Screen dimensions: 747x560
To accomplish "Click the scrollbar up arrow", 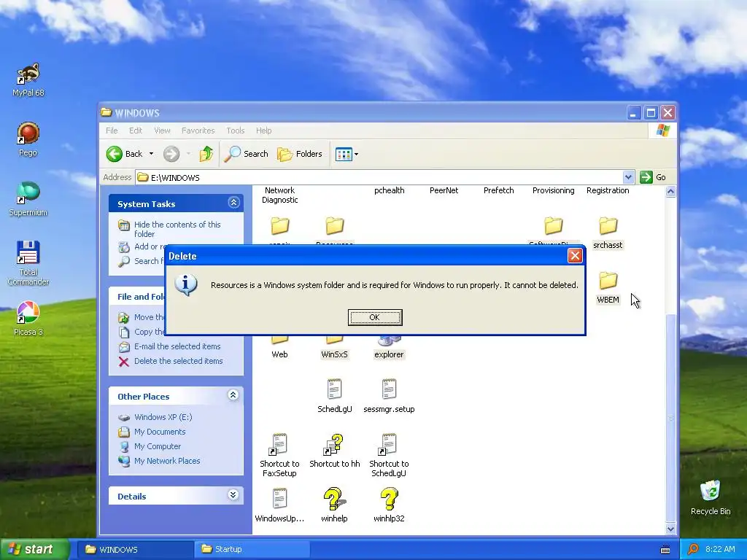I will coord(670,192).
